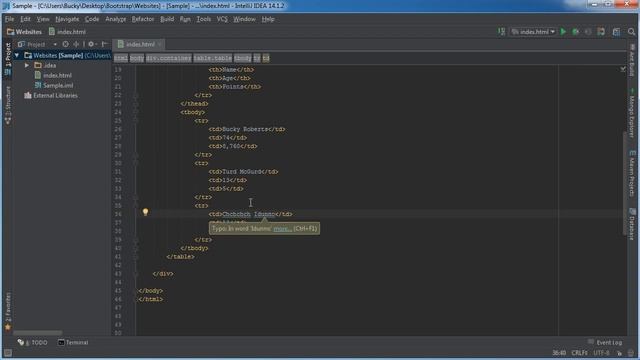This screenshot has width=640, height=360.
Task: Select External Libraries in the project tree
Action: (x=51, y=96)
